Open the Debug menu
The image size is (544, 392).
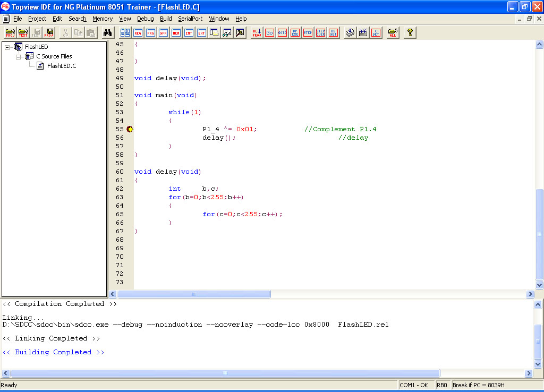pyautogui.click(x=145, y=19)
